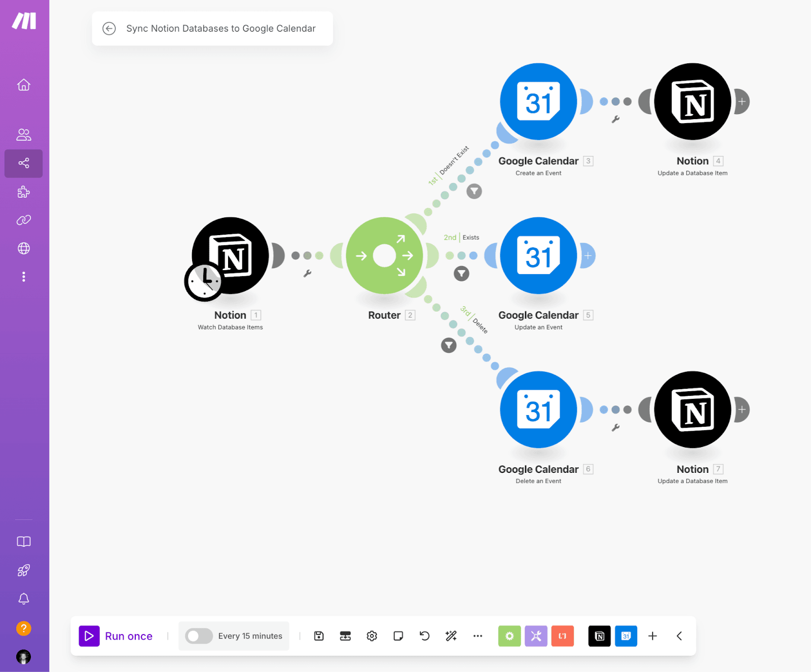
Task: Add a favorite with plus icon
Action: 653,636
